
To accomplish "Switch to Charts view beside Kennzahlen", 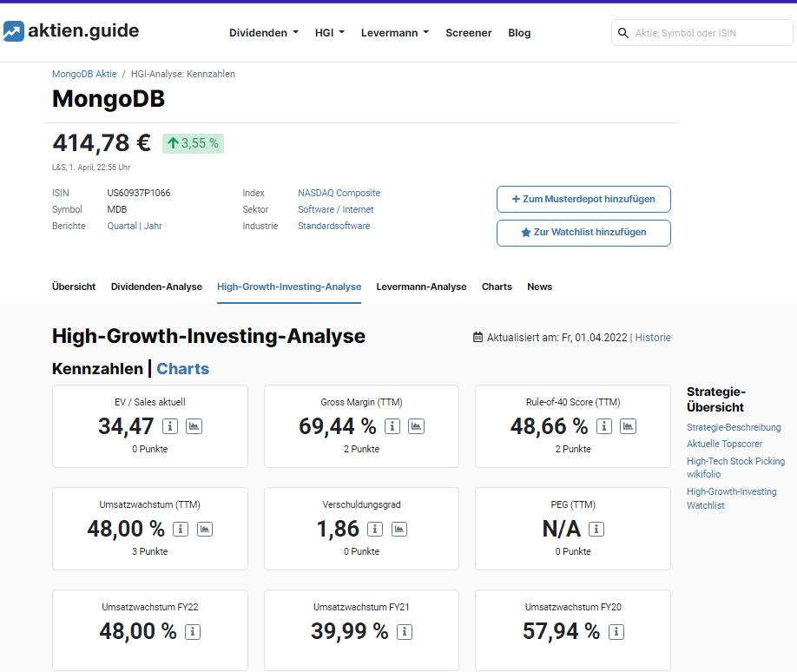I will pos(183,368).
